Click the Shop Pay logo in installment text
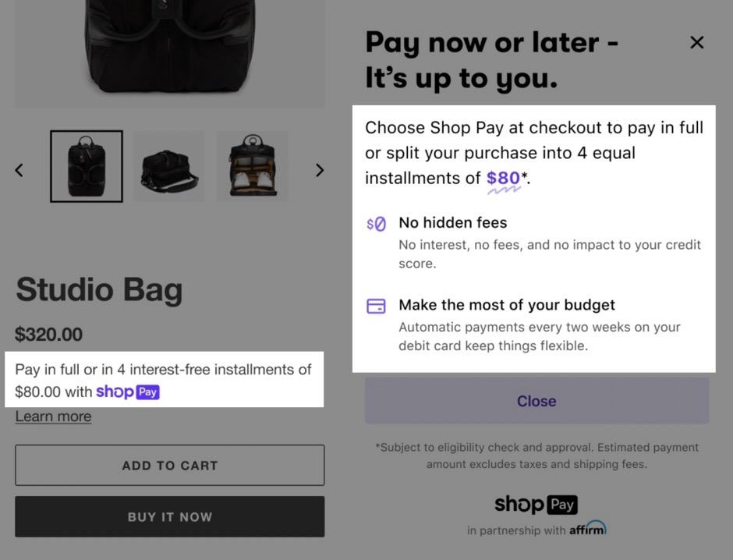Image resolution: width=733 pixels, height=560 pixels. click(128, 392)
